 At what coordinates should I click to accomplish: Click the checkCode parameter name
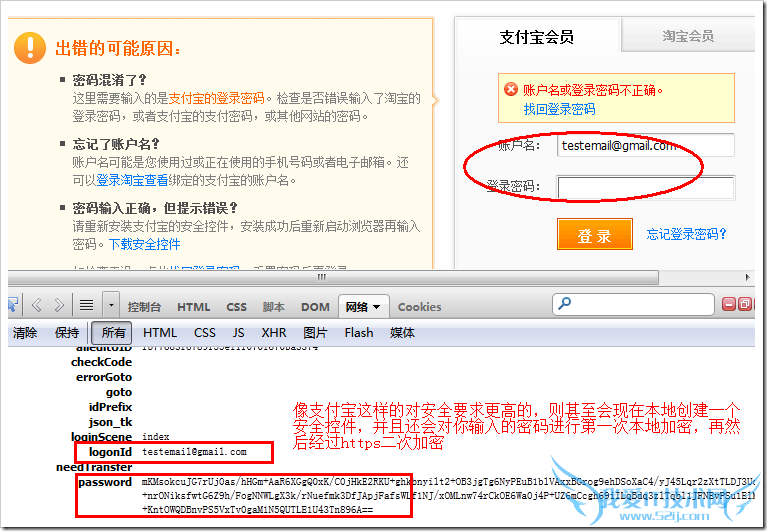[x=101, y=362]
